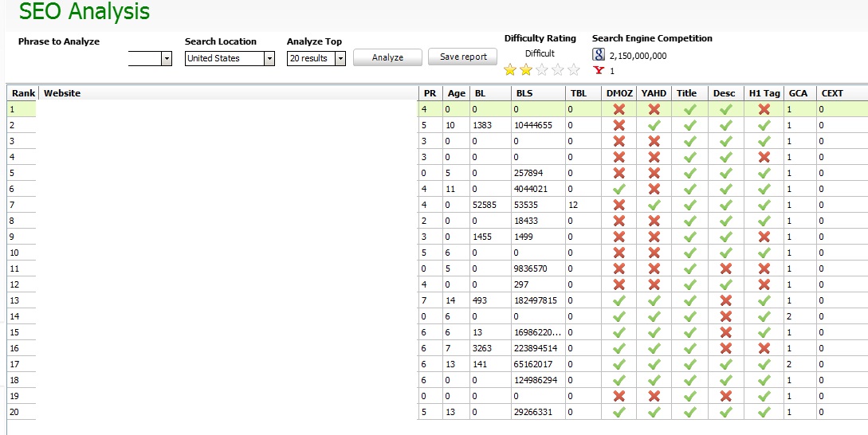Sort by the Title column header
Viewport: 868px width, 435px height.
click(689, 93)
